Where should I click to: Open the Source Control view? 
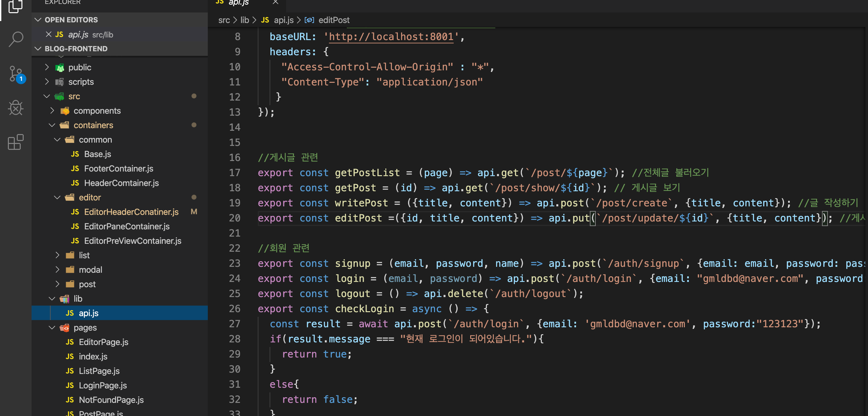(15, 73)
